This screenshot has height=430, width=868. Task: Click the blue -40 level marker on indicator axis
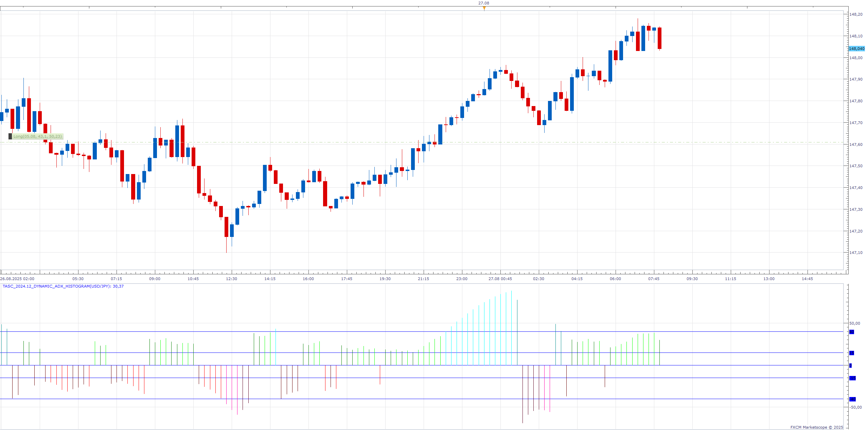tap(852, 399)
